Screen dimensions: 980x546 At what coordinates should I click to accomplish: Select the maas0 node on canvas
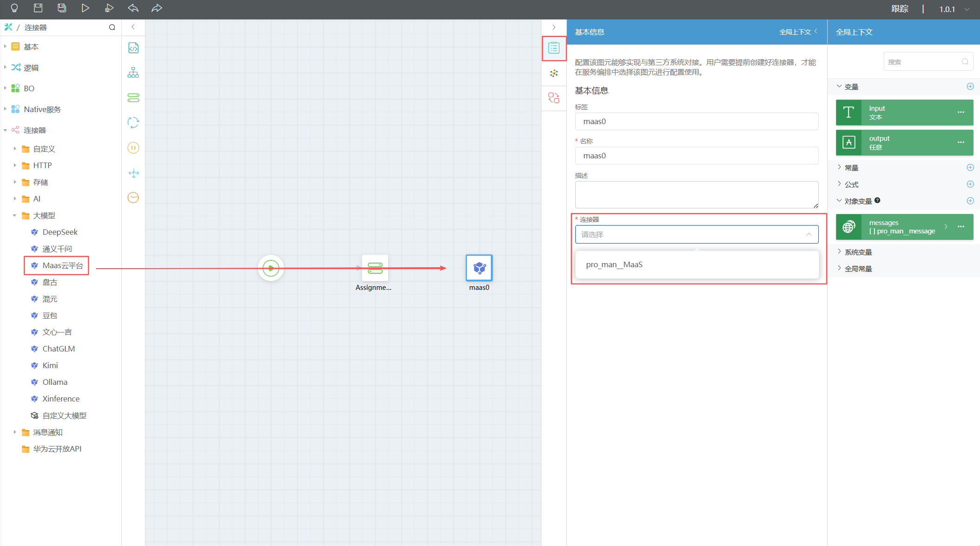point(479,268)
